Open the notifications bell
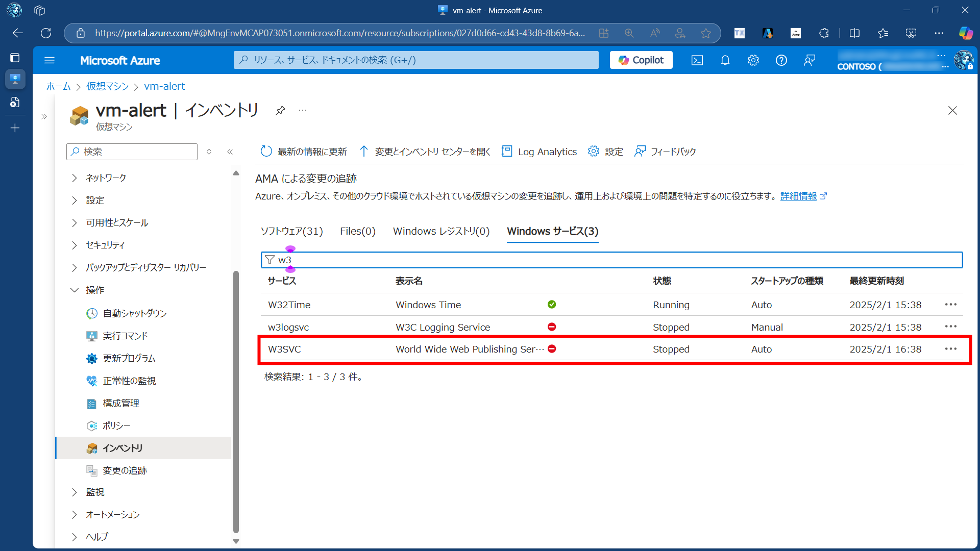980x551 pixels. click(725, 60)
